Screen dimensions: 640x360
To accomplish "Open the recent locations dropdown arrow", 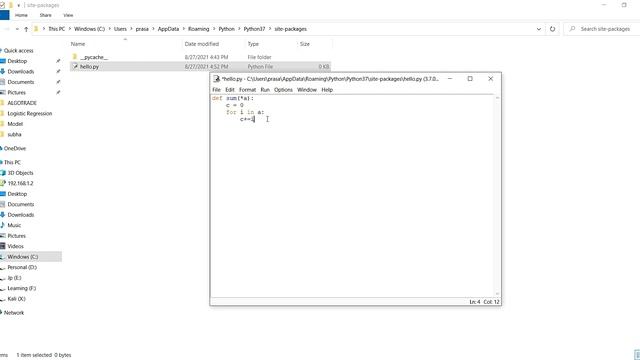I will pyautogui.click(x=17, y=29).
